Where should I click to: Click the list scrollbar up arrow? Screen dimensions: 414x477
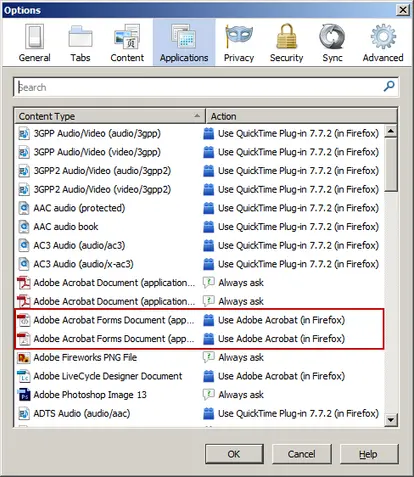coord(391,131)
